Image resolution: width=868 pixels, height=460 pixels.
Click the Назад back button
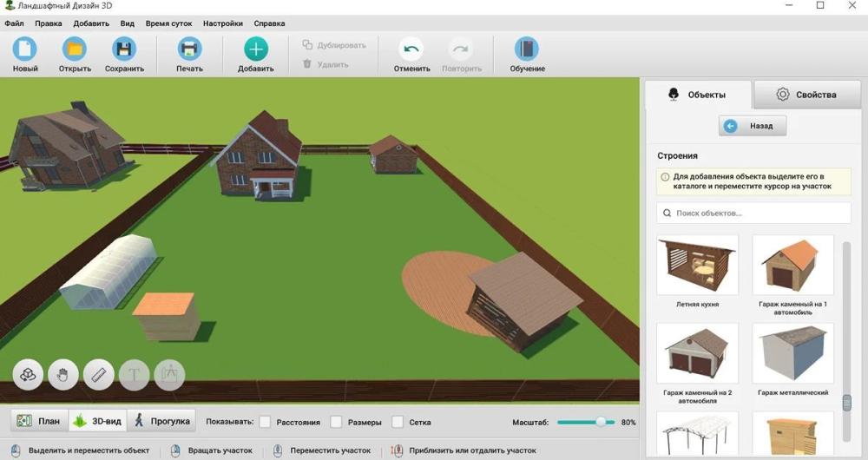752,126
